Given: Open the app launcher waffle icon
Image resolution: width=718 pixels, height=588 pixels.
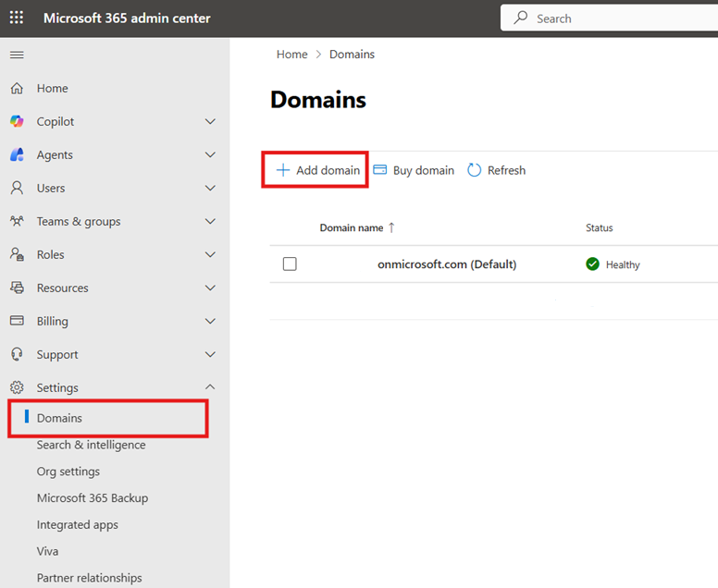Looking at the screenshot, I should click(17, 18).
